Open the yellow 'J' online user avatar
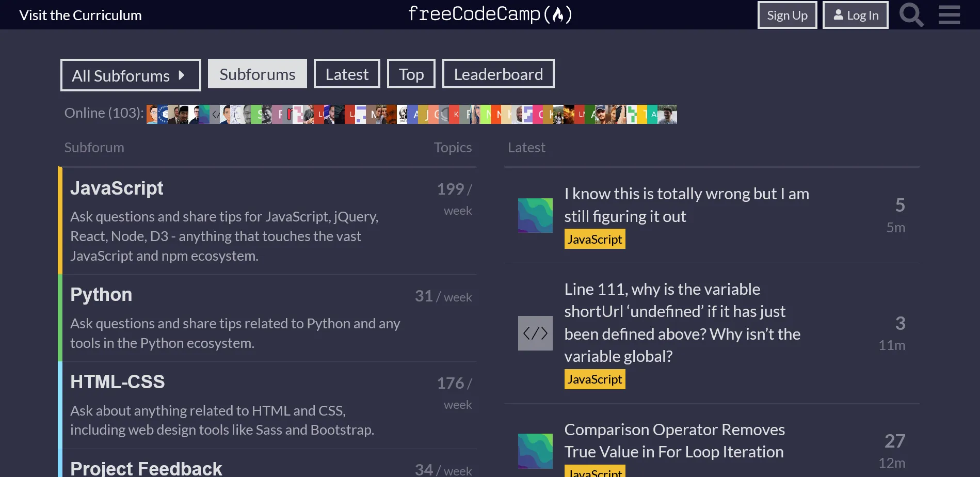Viewport: 980px width, 477px height. click(423, 114)
